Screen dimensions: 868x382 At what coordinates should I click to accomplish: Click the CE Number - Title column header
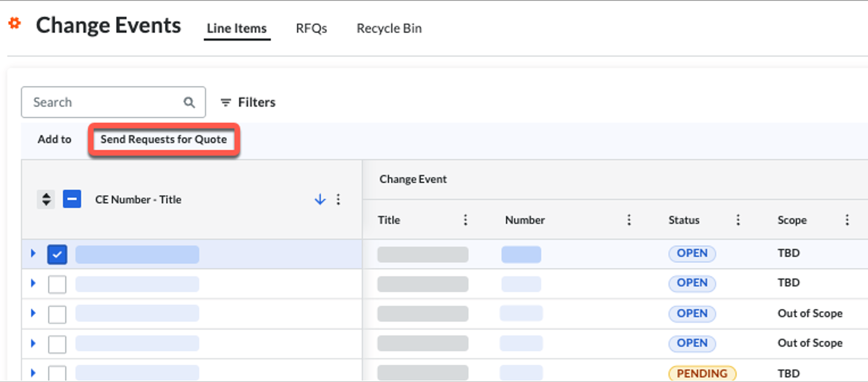138,200
